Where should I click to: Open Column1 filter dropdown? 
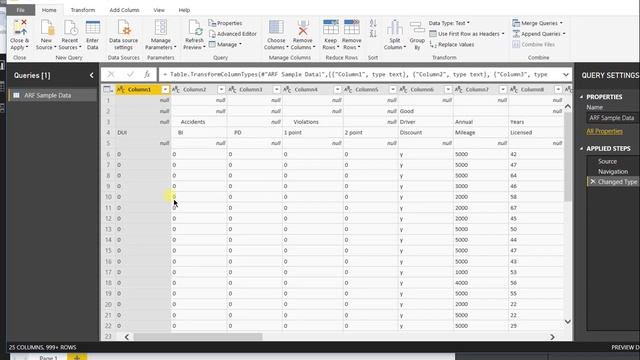point(165,89)
